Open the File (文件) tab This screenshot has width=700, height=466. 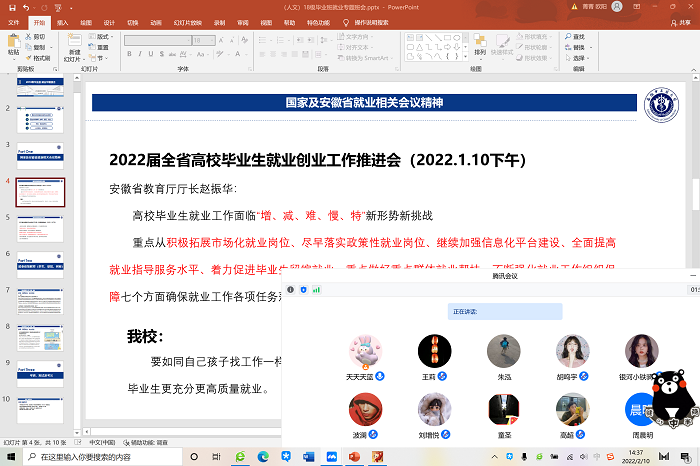[14, 20]
